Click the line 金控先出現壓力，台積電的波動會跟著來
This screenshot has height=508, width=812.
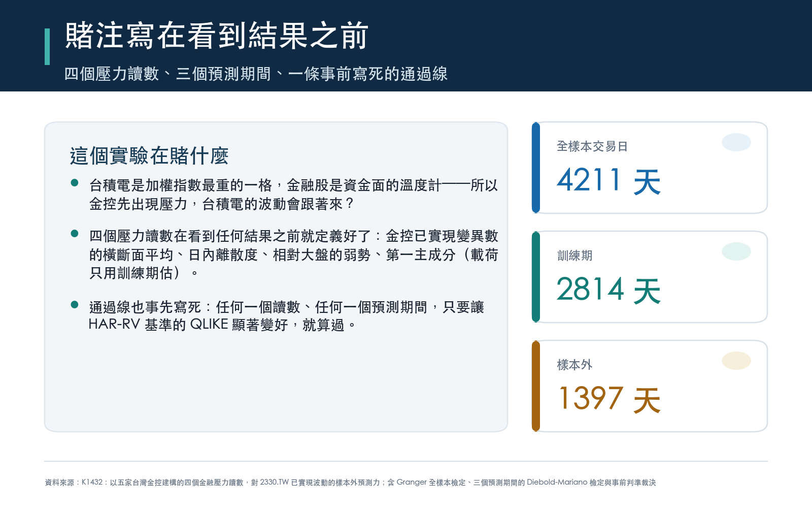[x=221, y=204]
